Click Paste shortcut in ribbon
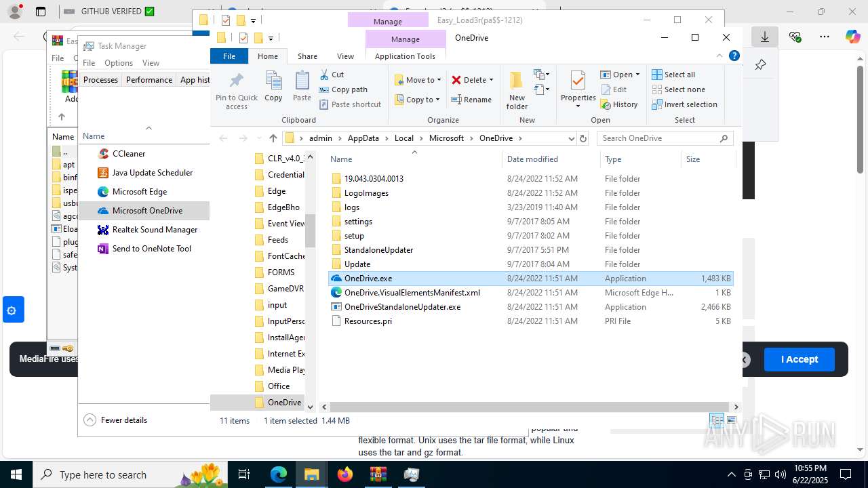 tap(350, 104)
